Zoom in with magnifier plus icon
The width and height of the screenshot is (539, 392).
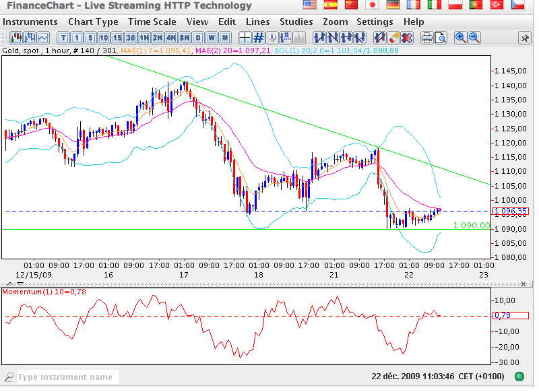click(x=461, y=37)
